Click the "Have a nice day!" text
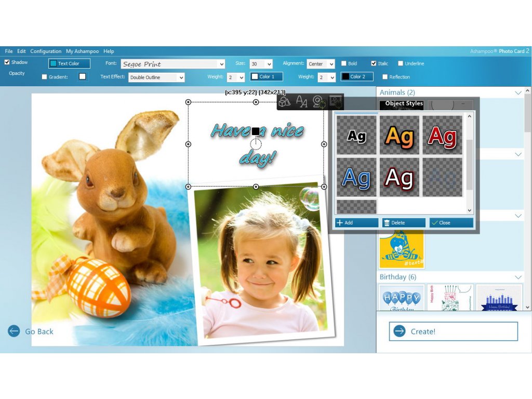532x399 pixels. 257,144
